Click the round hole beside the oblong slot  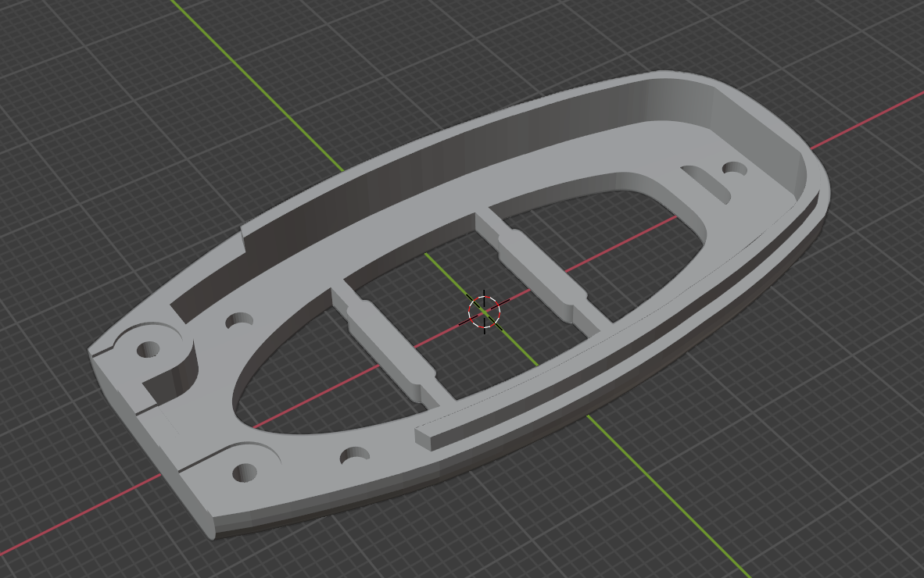735,169
